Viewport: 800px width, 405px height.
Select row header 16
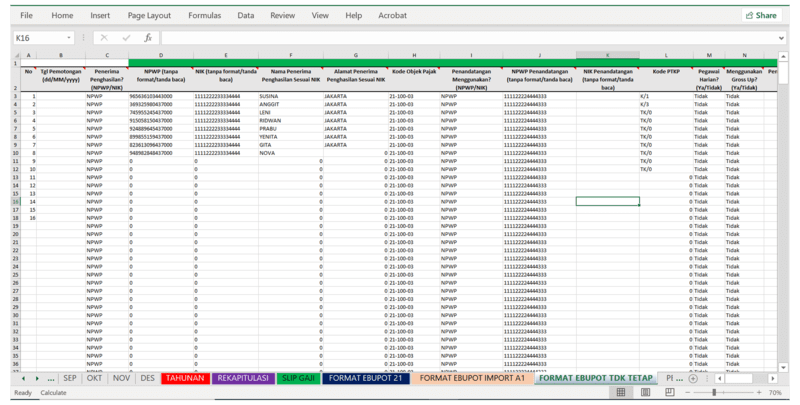[x=16, y=201]
